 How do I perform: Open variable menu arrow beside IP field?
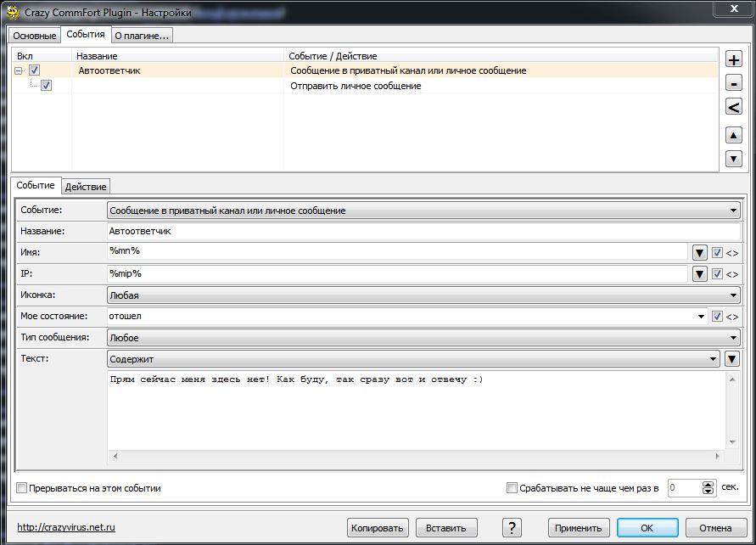[699, 274]
